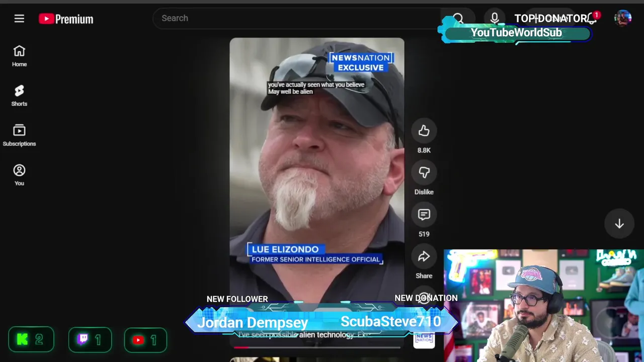Click the YouTube counter badge
The width and height of the screenshot is (644, 362).
point(145,340)
